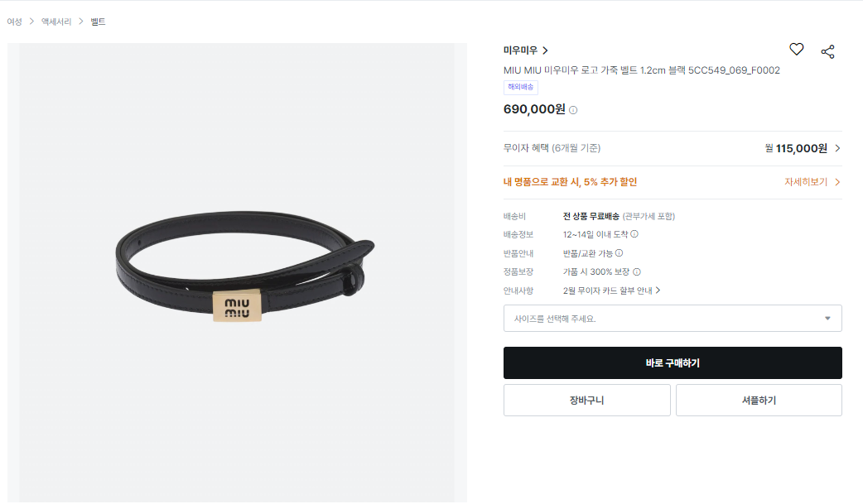The height and width of the screenshot is (504, 863).
Task: Click the info icon beside 반품/교환 가능
Action: coord(619,253)
